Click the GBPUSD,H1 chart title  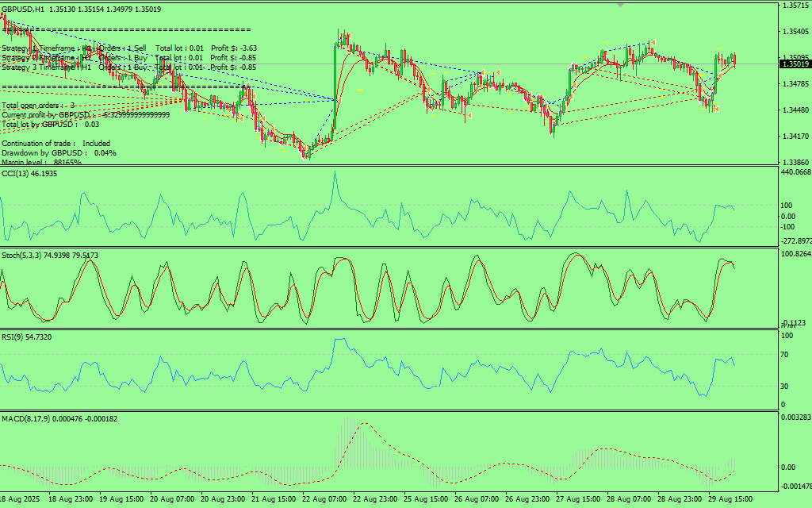click(x=23, y=10)
